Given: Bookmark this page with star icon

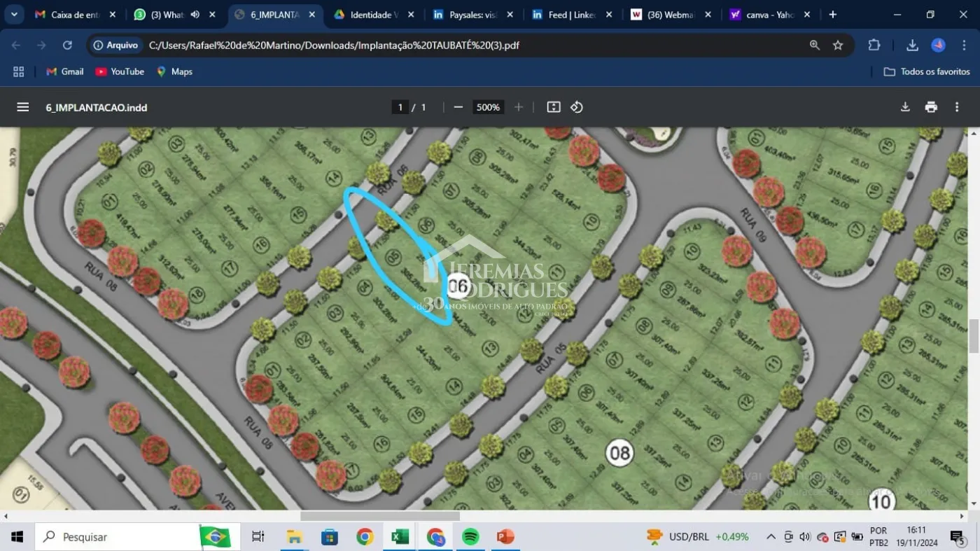Looking at the screenshot, I should (x=838, y=46).
